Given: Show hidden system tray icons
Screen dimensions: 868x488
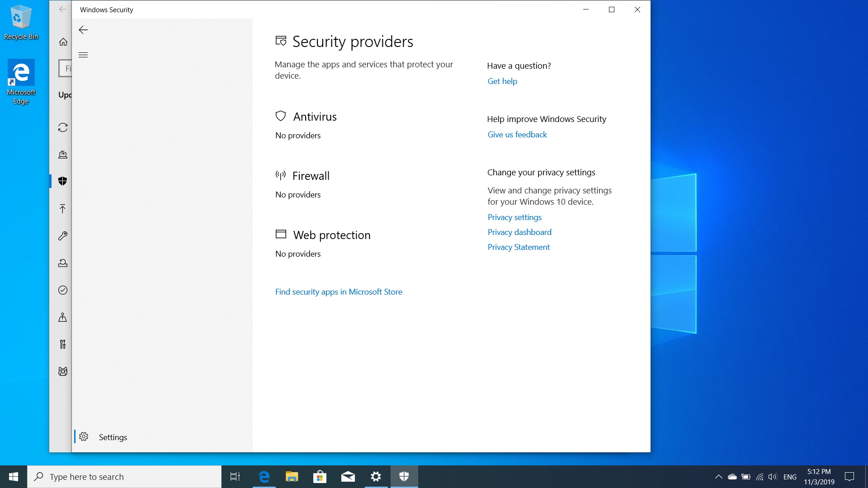Looking at the screenshot, I should click(x=718, y=477).
